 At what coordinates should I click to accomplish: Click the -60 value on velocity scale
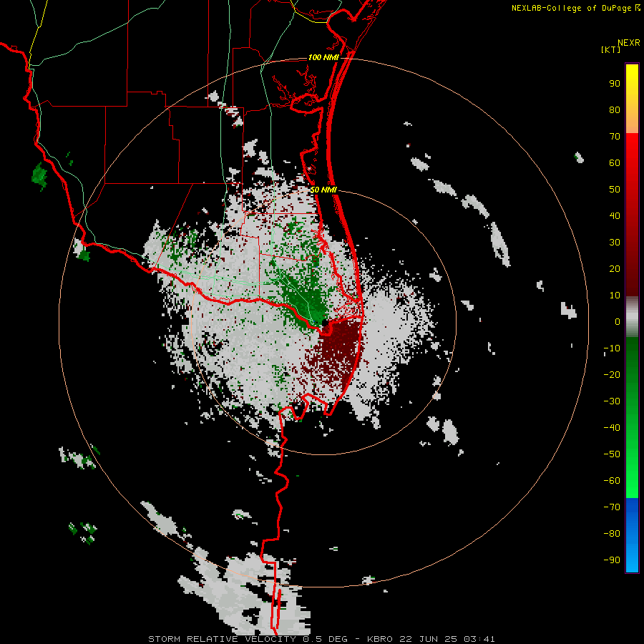(x=612, y=481)
